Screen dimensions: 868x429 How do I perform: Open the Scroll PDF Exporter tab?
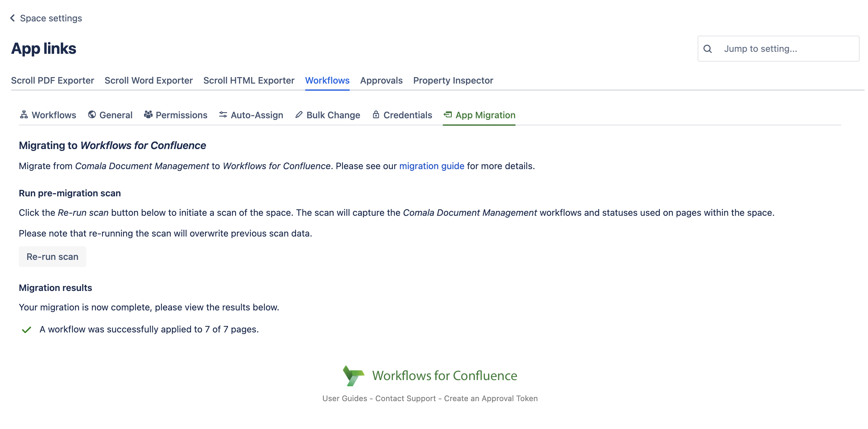tap(52, 81)
